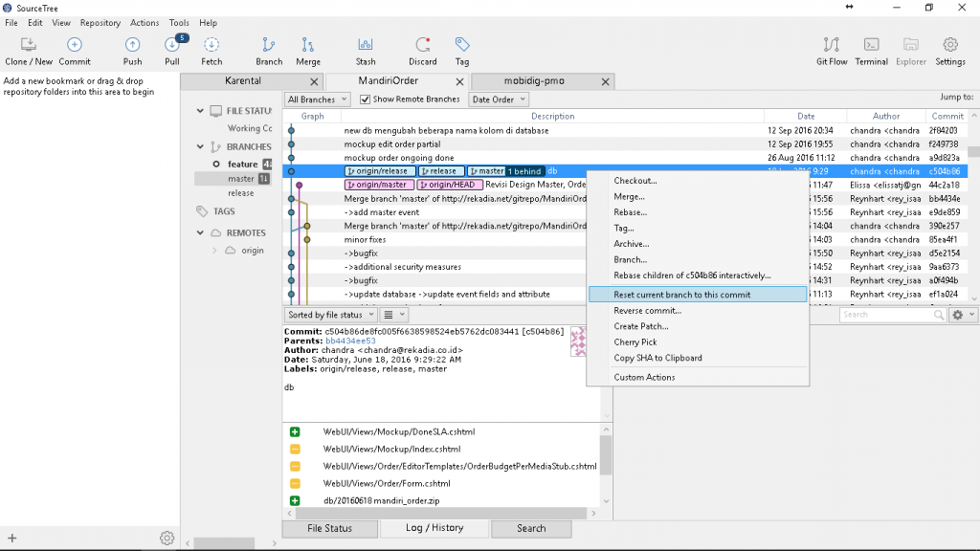Select the master branch in sidebar

coord(240,179)
